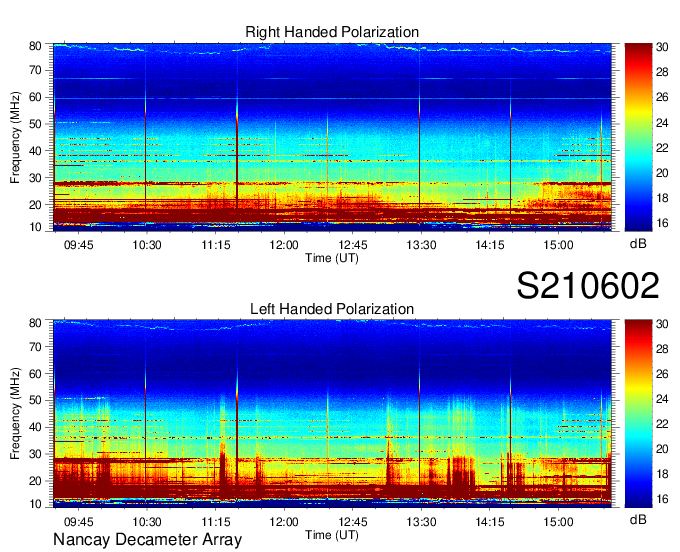Click "Time (UT)" label under Right Handed plot
This screenshot has width=680, height=552.
(x=332, y=258)
